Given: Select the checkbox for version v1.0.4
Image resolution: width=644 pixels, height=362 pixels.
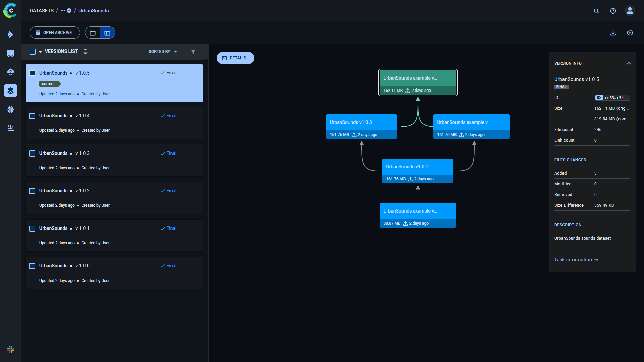Looking at the screenshot, I should [32, 116].
